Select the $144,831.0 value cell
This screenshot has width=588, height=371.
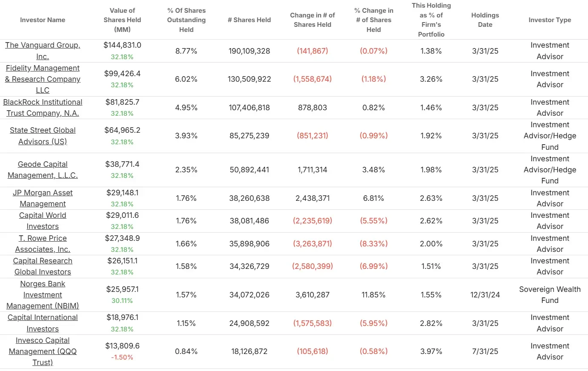pos(122,45)
